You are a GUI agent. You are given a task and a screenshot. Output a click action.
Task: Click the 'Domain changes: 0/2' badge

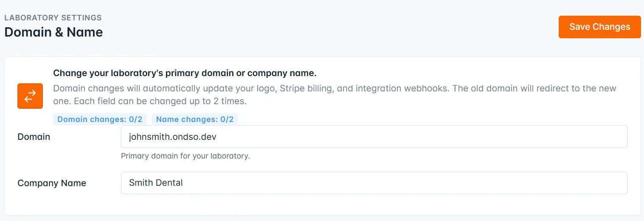click(x=100, y=119)
